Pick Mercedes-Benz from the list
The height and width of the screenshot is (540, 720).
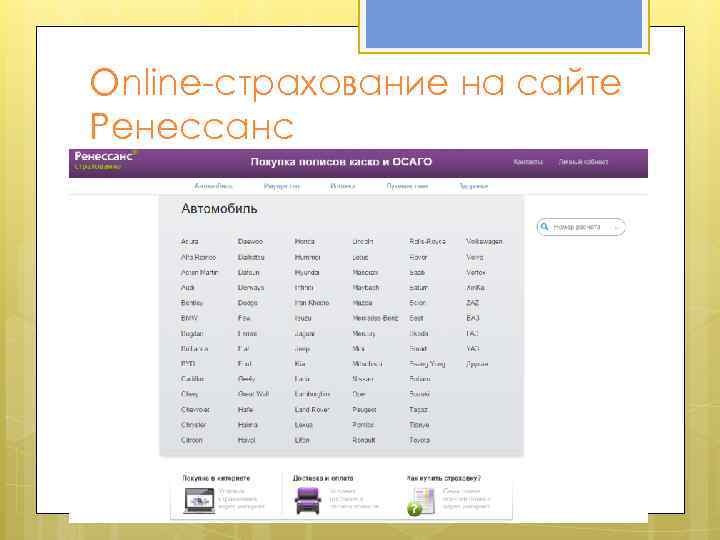coord(375,318)
